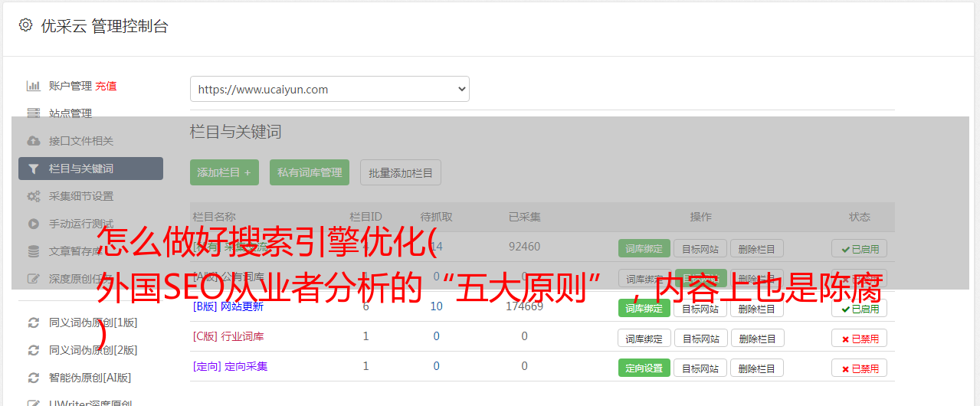The image size is (980, 406).
Task: Click refresh icon of 同义词伪原创[1版]
Action: [x=33, y=323]
